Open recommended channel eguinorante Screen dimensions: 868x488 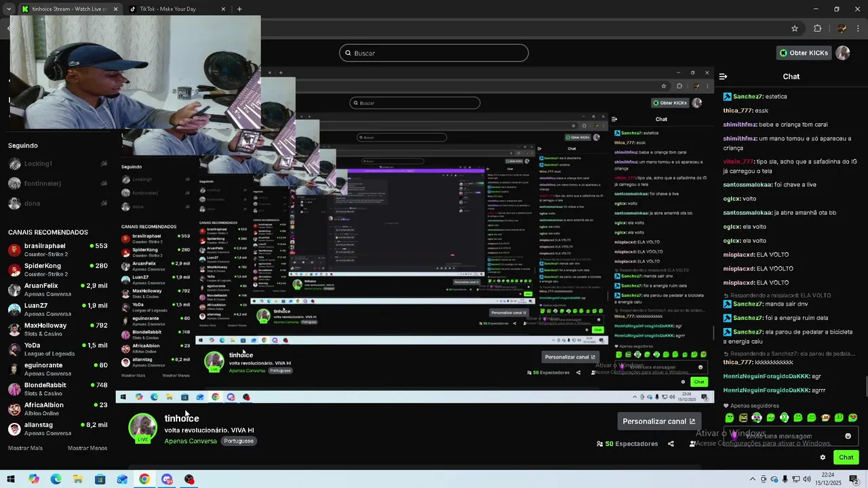tap(58, 369)
